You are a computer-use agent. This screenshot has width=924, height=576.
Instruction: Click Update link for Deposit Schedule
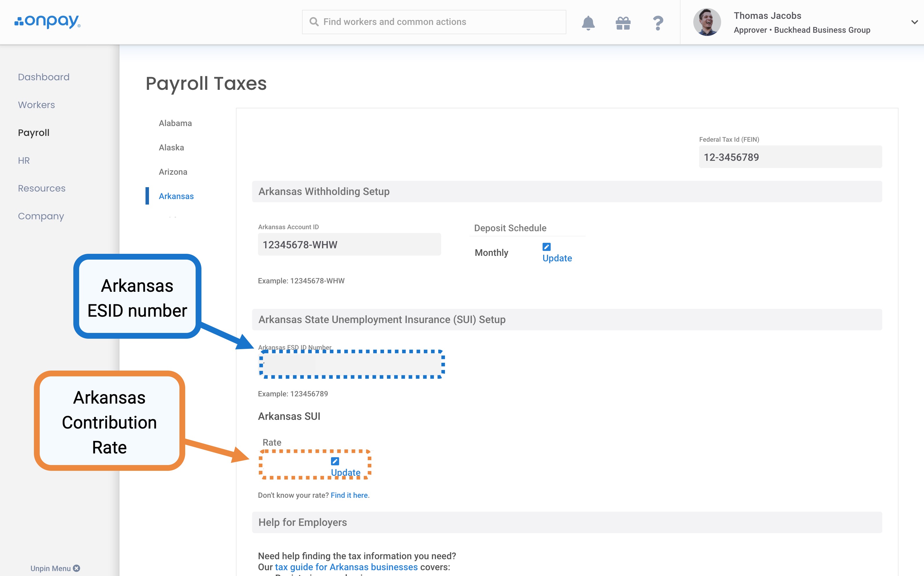(557, 258)
